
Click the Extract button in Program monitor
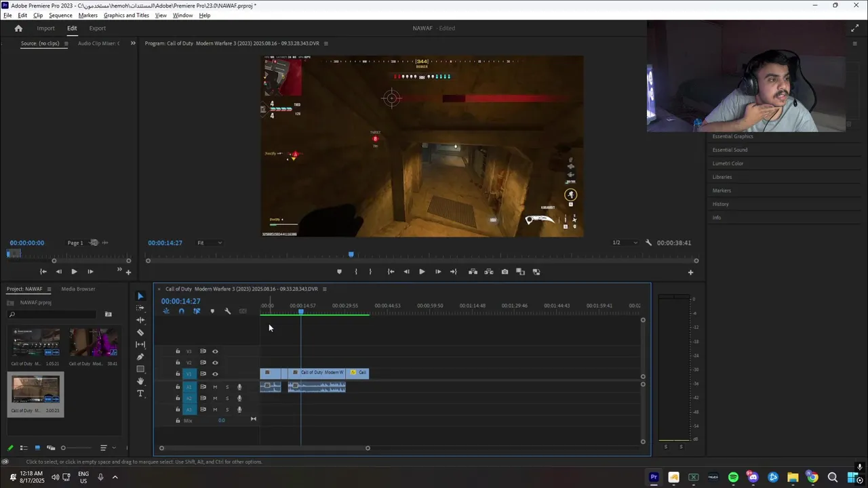click(489, 272)
